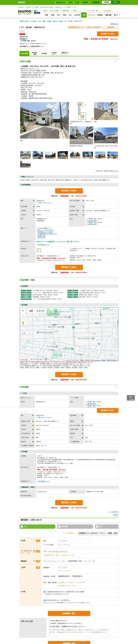This screenshot has width=138, height=644.
Task: Focus the メールアドレス input field
Action: pos(76,551)
